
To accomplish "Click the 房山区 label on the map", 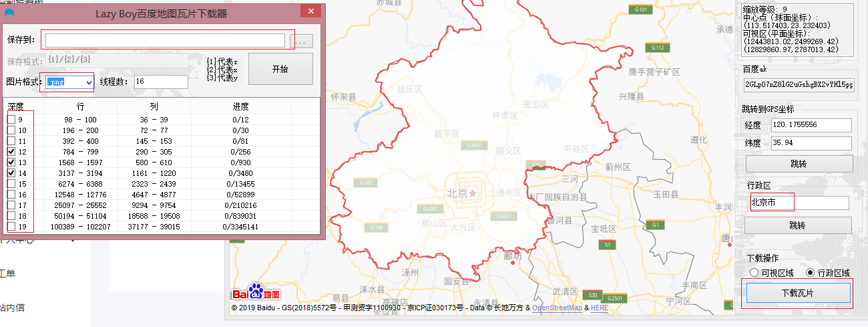I will tap(433, 223).
